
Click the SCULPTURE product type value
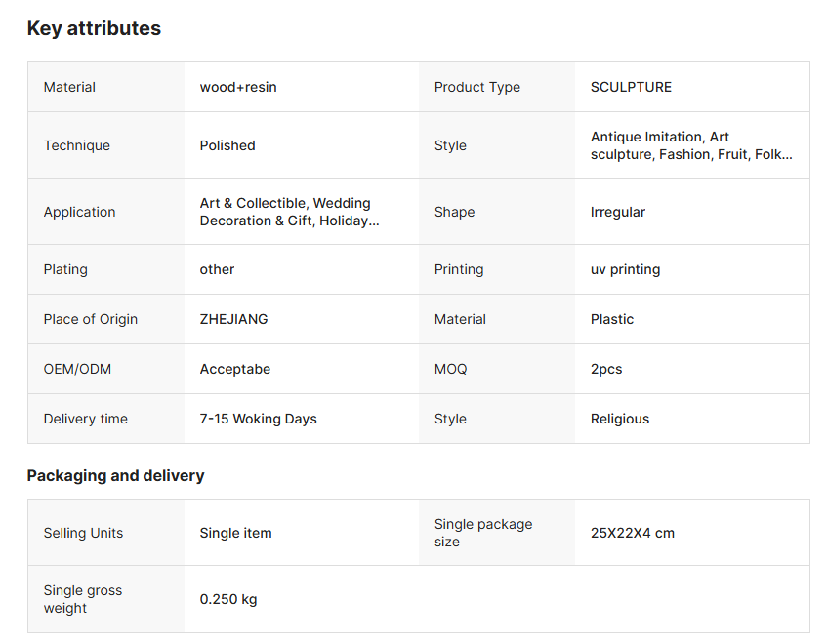(631, 87)
